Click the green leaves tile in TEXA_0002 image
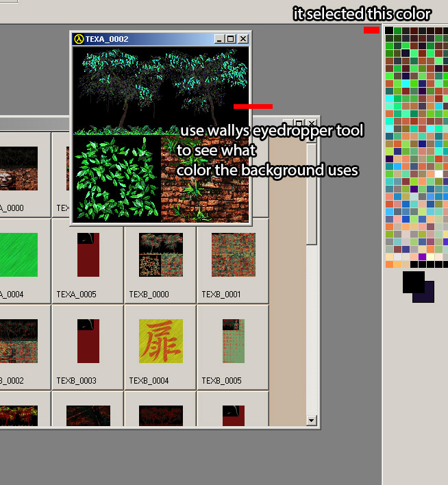This screenshot has height=485, width=448. [x=117, y=179]
